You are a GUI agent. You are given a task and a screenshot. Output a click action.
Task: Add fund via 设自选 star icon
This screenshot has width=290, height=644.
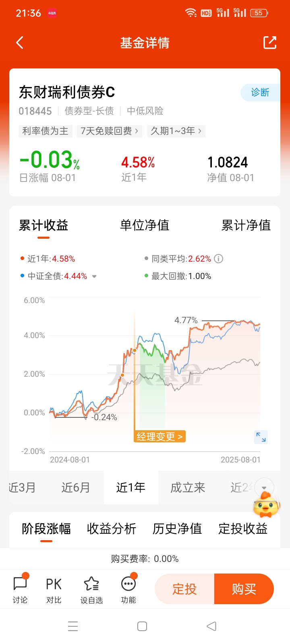point(91,589)
